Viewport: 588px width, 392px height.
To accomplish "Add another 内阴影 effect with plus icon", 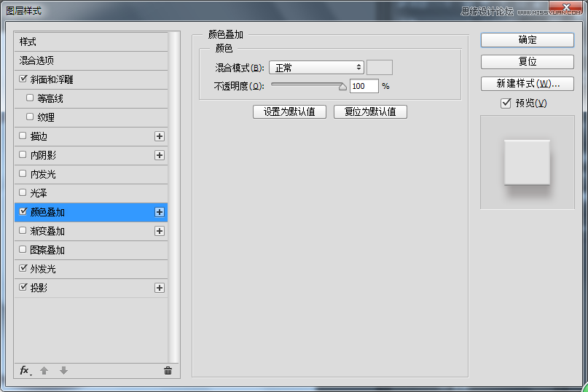I will click(x=160, y=155).
